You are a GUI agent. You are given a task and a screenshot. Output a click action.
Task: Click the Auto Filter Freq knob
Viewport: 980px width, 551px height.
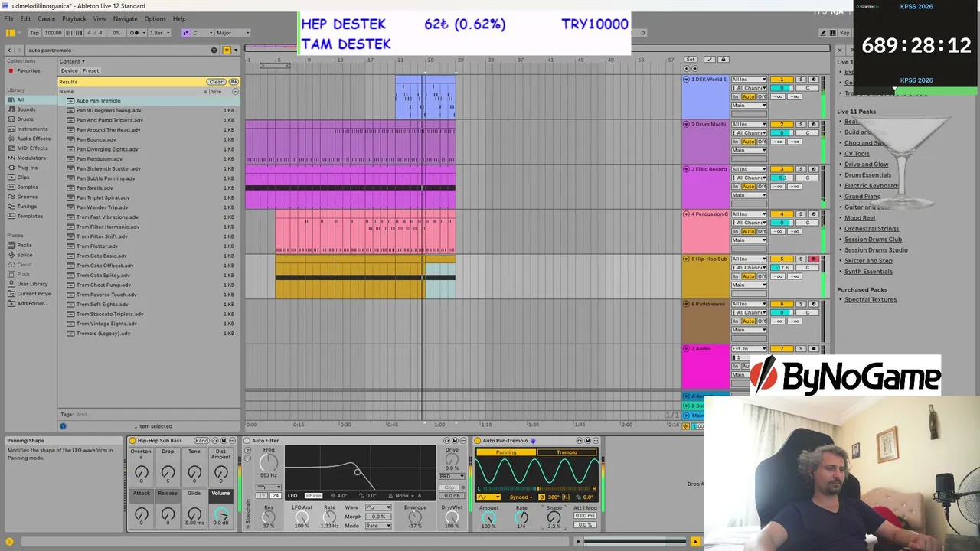tap(268, 461)
